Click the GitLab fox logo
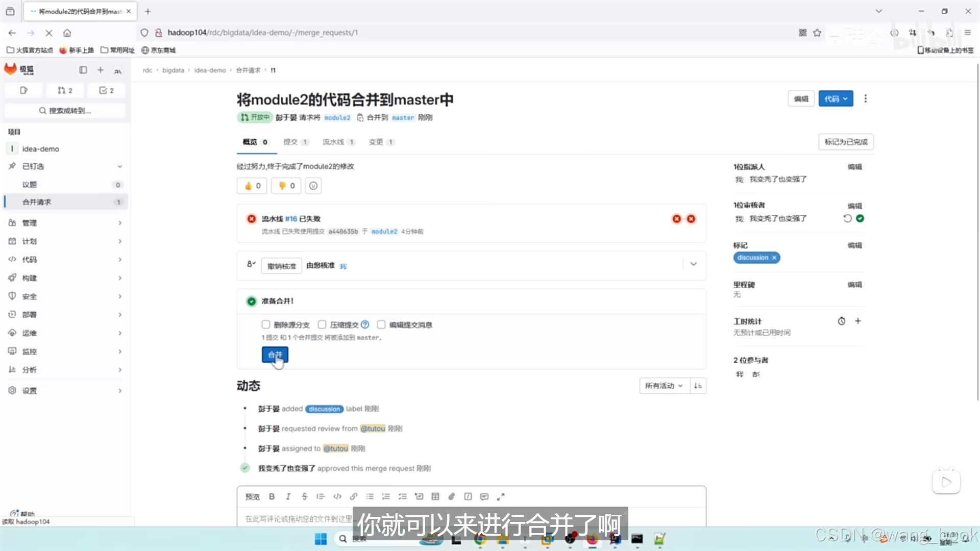The width and height of the screenshot is (980, 551). tap(11, 69)
